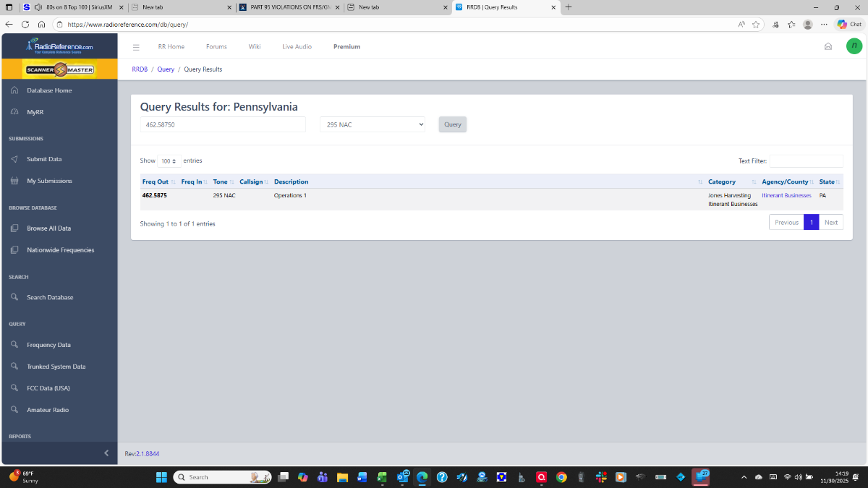Open Microsoft Edge in the taskbar
The width and height of the screenshot is (868, 488).
(422, 477)
